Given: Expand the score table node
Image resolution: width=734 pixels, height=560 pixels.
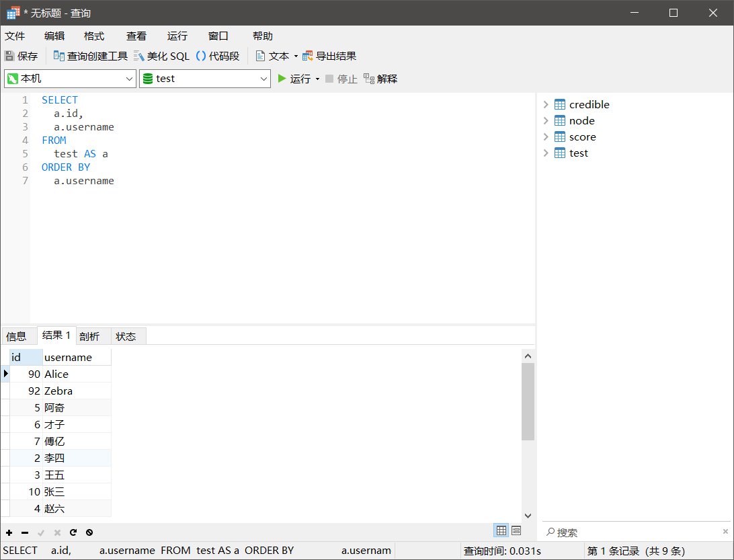Looking at the screenshot, I should pos(546,136).
